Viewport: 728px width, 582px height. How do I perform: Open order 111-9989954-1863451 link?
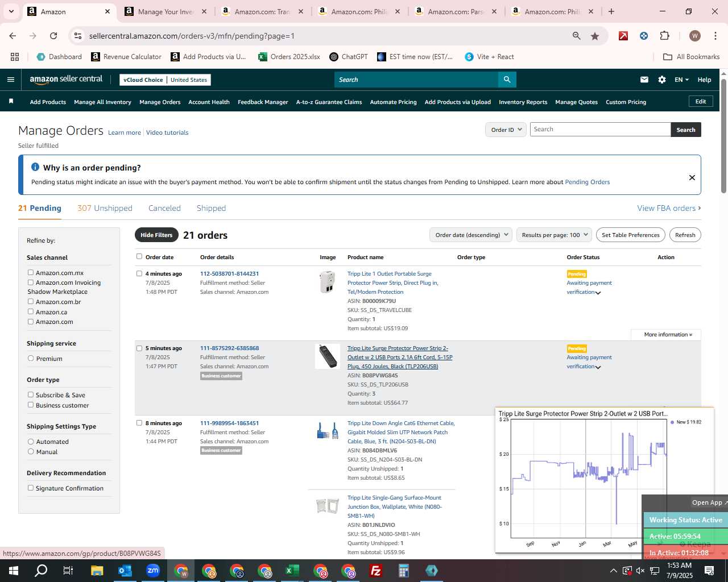[229, 423]
